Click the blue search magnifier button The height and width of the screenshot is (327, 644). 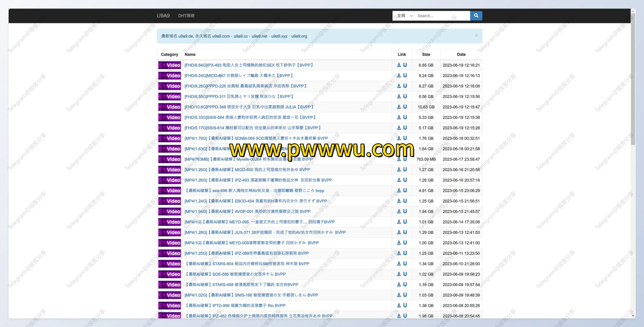point(476,16)
